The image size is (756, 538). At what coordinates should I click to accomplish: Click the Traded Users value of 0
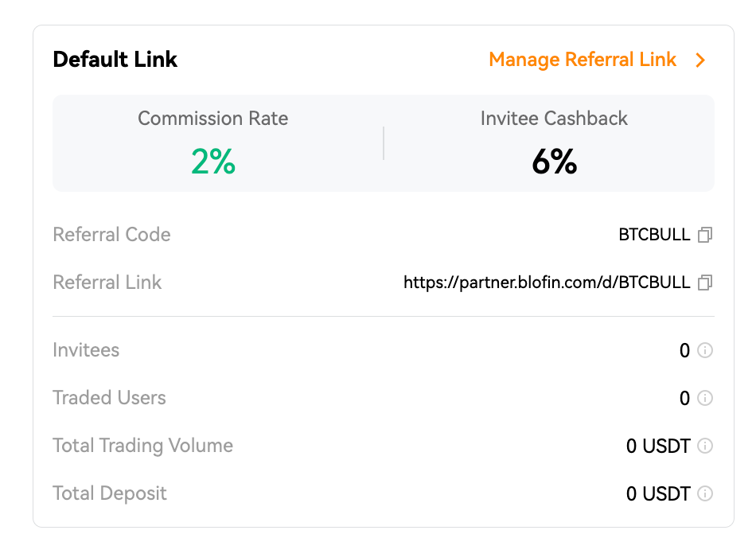click(x=684, y=398)
